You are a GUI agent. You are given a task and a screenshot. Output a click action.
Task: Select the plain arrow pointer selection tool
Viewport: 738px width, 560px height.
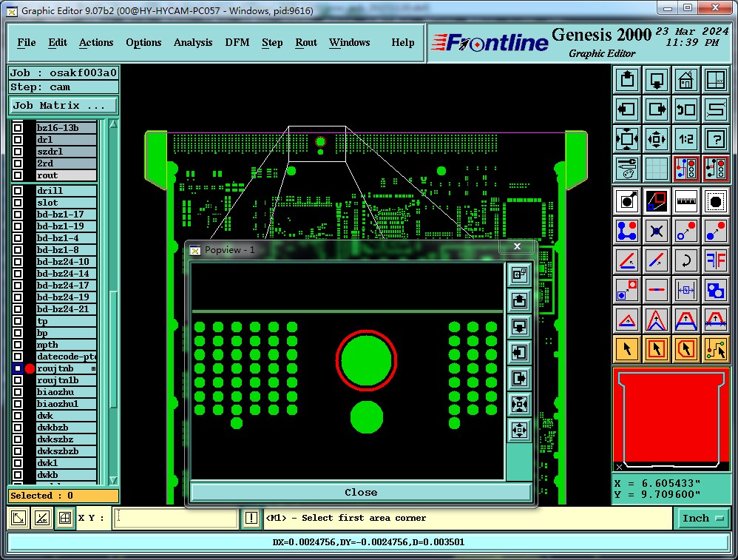627,349
